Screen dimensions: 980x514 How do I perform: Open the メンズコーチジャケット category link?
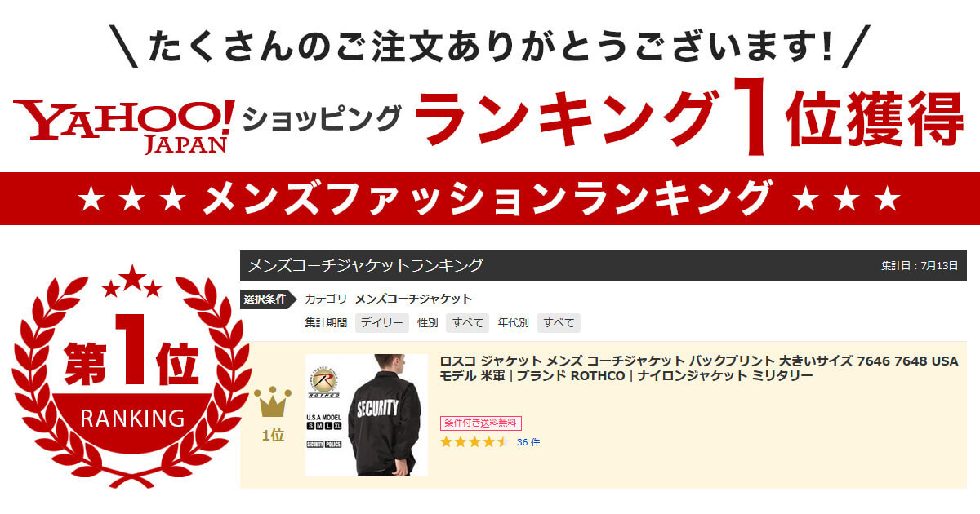pos(413,299)
